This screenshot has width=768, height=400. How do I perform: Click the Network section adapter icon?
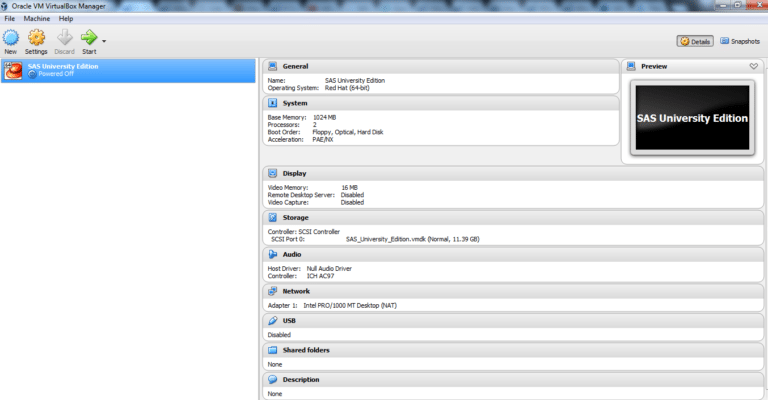(273, 291)
